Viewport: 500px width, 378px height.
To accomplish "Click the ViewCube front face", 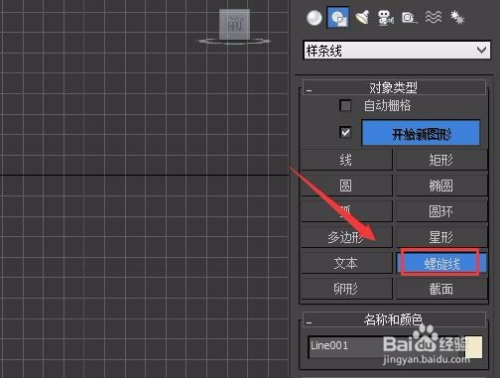I will (x=235, y=25).
